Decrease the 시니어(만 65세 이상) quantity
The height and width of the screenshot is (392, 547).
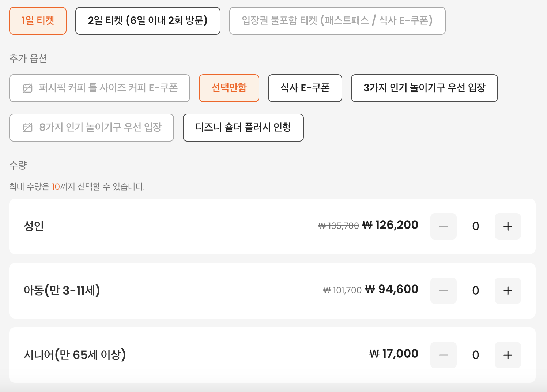click(443, 354)
